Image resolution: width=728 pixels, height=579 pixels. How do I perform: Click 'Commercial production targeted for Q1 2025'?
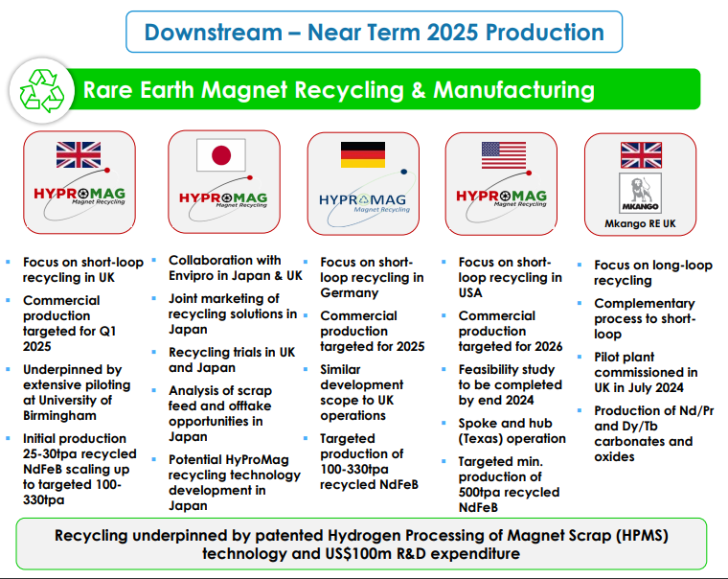tap(70, 323)
